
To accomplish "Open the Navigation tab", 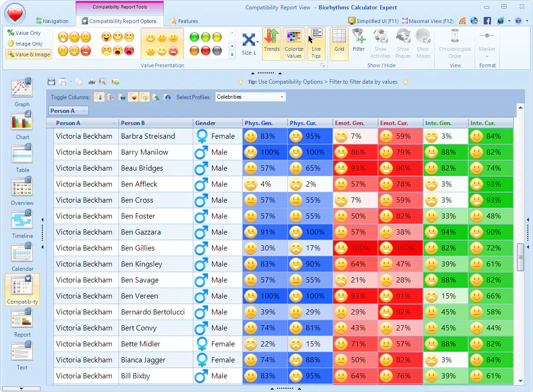I will [52, 21].
